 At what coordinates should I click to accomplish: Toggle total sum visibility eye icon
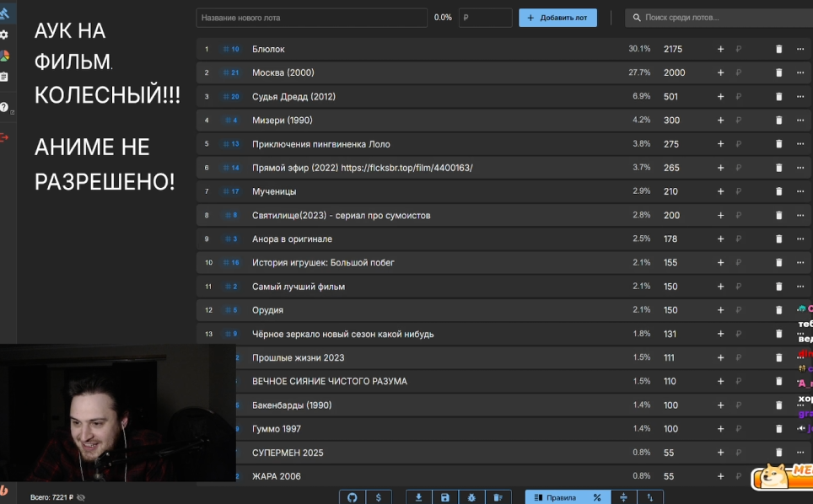(81, 497)
